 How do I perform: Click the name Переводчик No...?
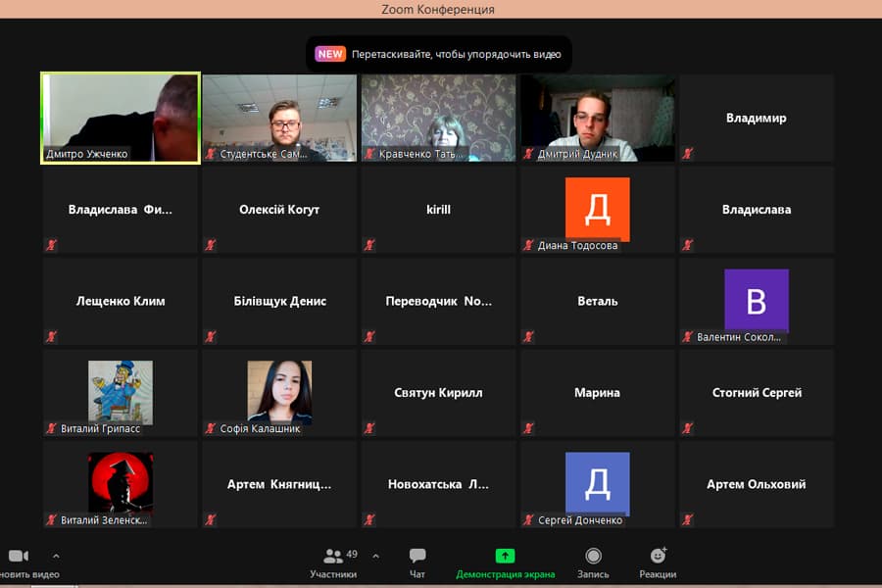(x=438, y=301)
